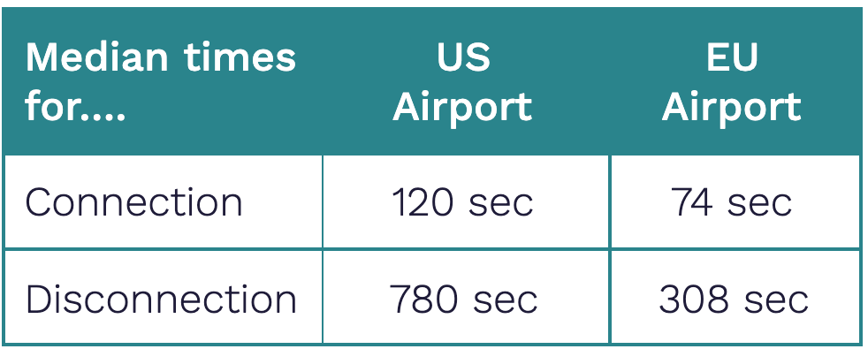Select the EU Airport column header
The width and height of the screenshot is (868, 349).
[735, 82]
